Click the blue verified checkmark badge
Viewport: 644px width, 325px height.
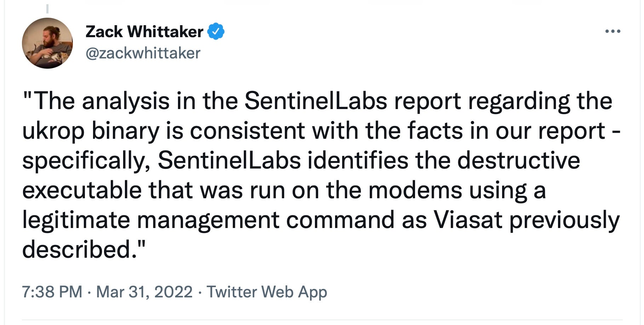click(215, 32)
